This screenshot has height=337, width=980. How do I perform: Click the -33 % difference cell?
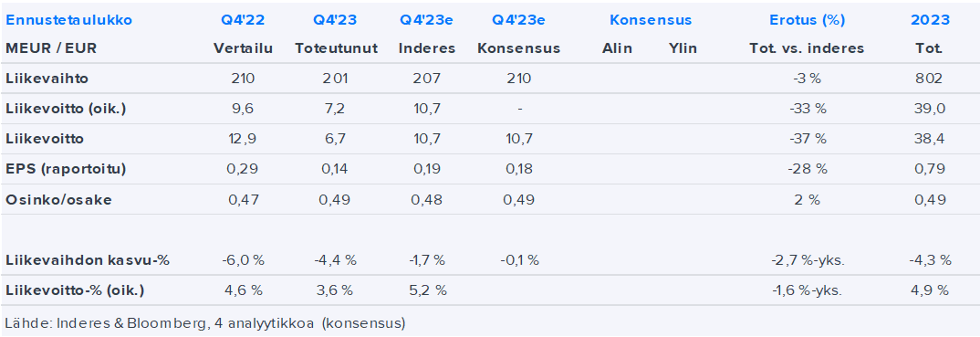[x=807, y=109]
